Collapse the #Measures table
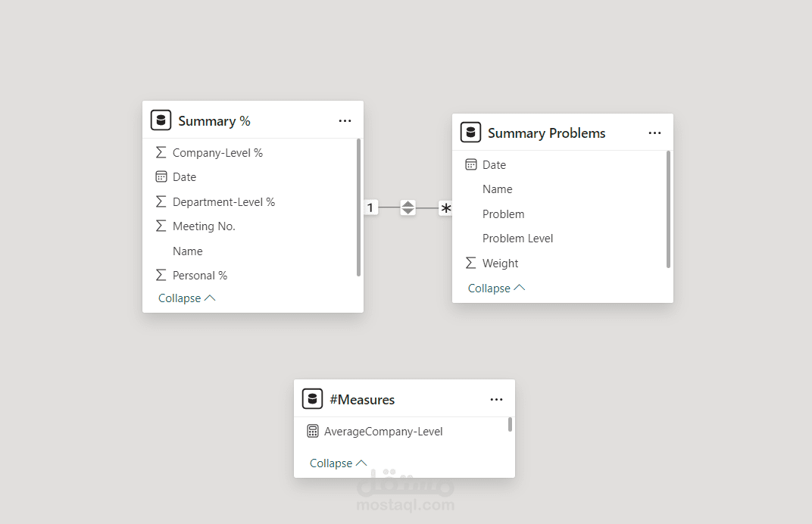 tap(338, 463)
